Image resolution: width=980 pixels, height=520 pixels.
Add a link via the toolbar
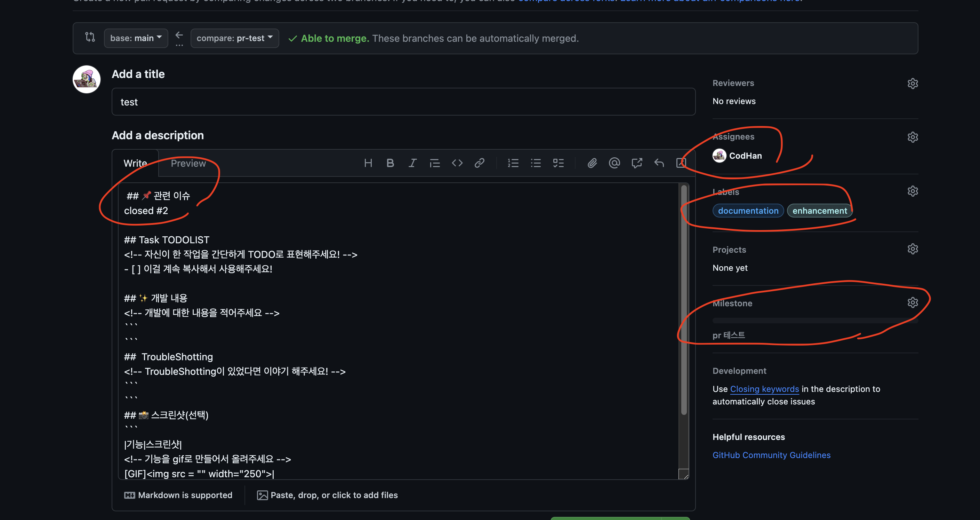coord(479,163)
